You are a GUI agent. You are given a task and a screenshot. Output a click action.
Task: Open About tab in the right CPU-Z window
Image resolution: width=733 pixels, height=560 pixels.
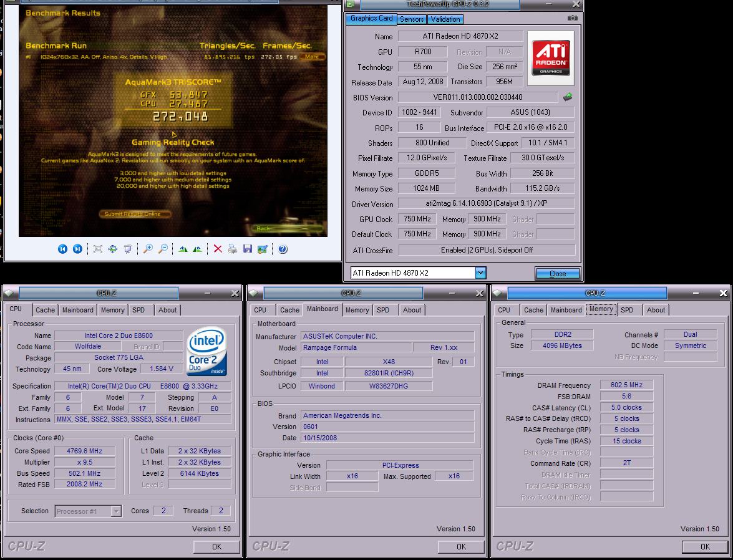point(656,310)
